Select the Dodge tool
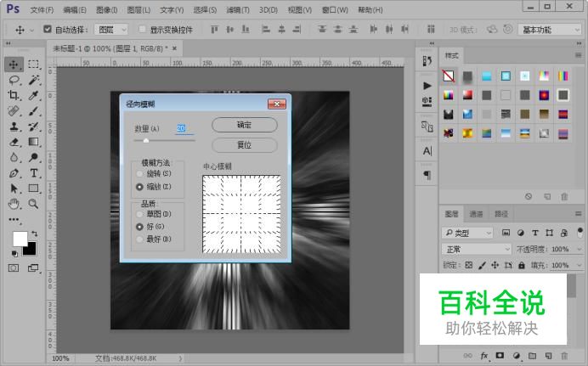The width and height of the screenshot is (588, 366). 33,157
